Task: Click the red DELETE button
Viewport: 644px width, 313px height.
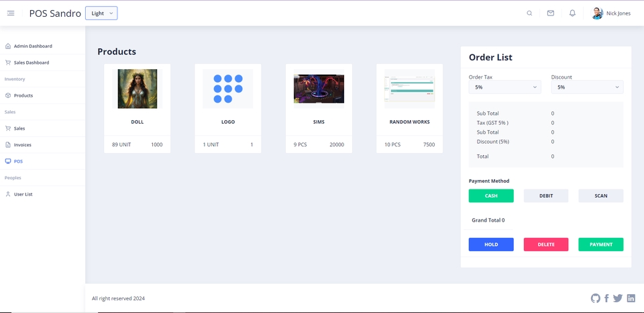Action: tap(546, 244)
